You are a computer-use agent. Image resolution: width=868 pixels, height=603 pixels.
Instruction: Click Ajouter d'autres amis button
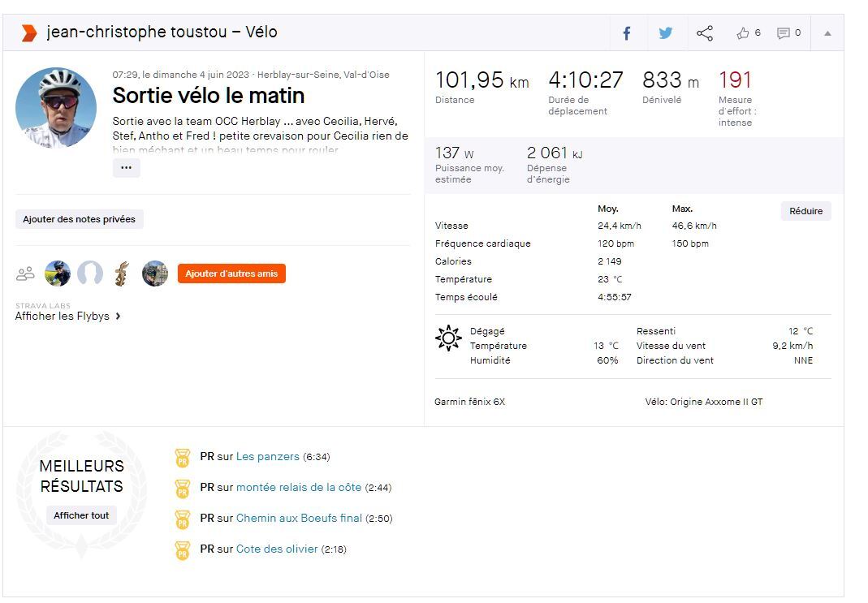click(231, 274)
